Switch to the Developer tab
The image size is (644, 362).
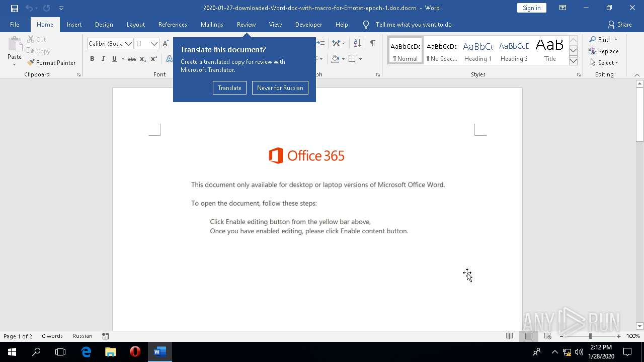point(308,25)
